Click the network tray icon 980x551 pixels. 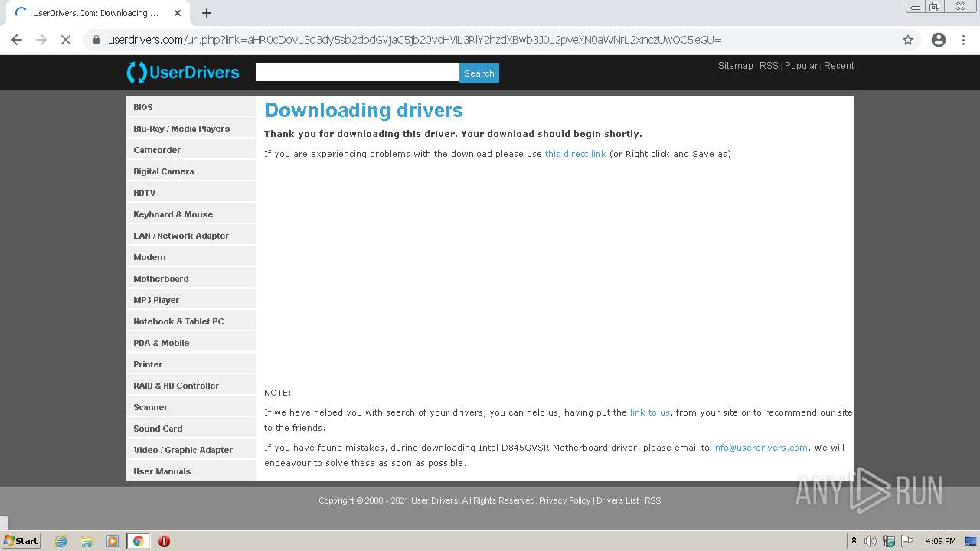click(889, 541)
